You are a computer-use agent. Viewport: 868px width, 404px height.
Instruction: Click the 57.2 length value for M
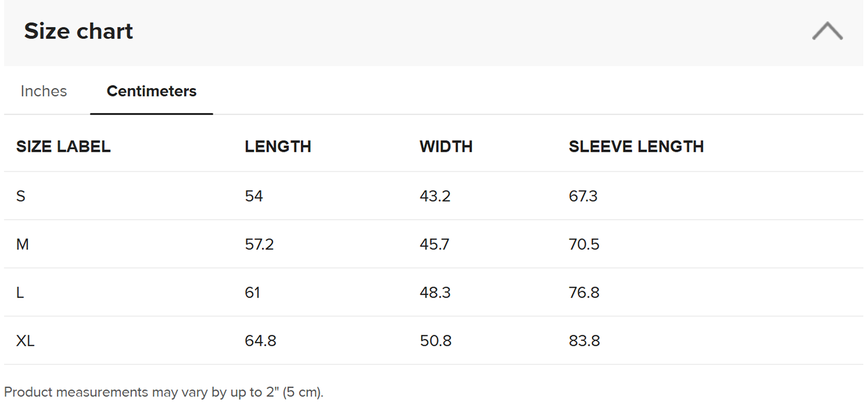pyautogui.click(x=259, y=245)
